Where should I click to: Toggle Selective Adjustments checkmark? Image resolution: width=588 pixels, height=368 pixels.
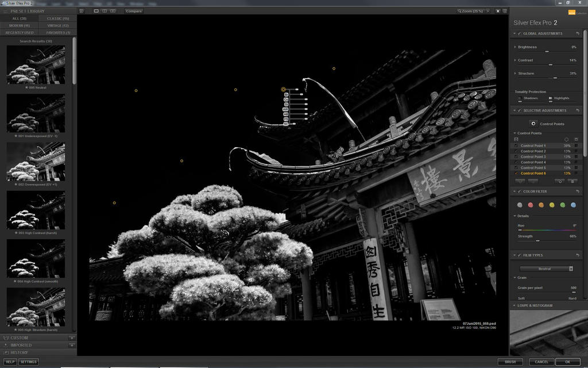pos(519,110)
